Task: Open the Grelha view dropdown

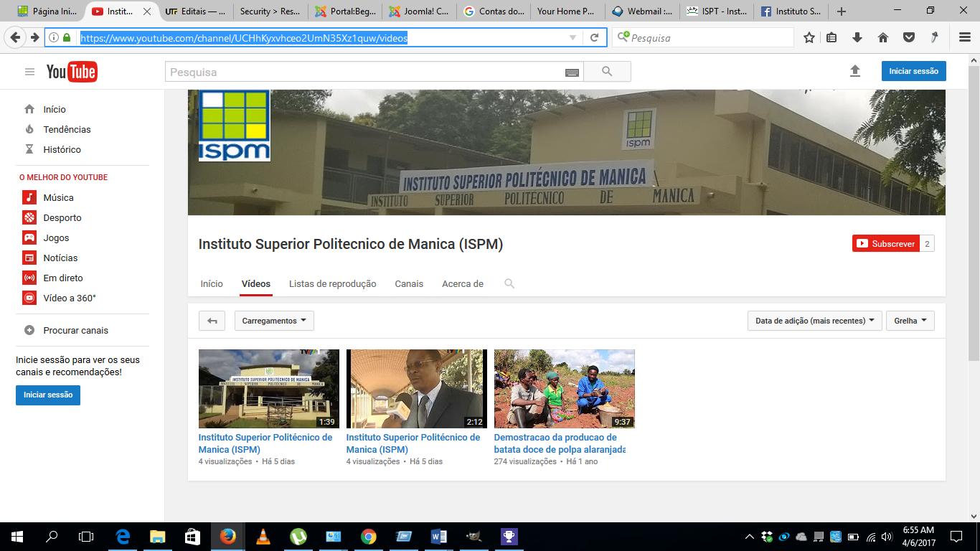Action: coord(910,321)
